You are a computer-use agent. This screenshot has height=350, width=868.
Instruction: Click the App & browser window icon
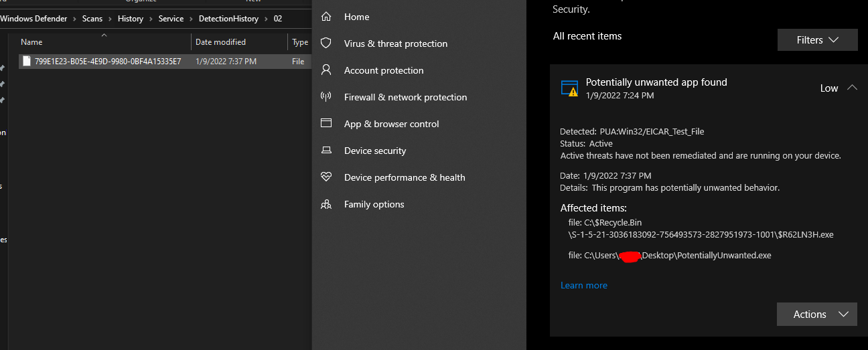pyautogui.click(x=326, y=123)
